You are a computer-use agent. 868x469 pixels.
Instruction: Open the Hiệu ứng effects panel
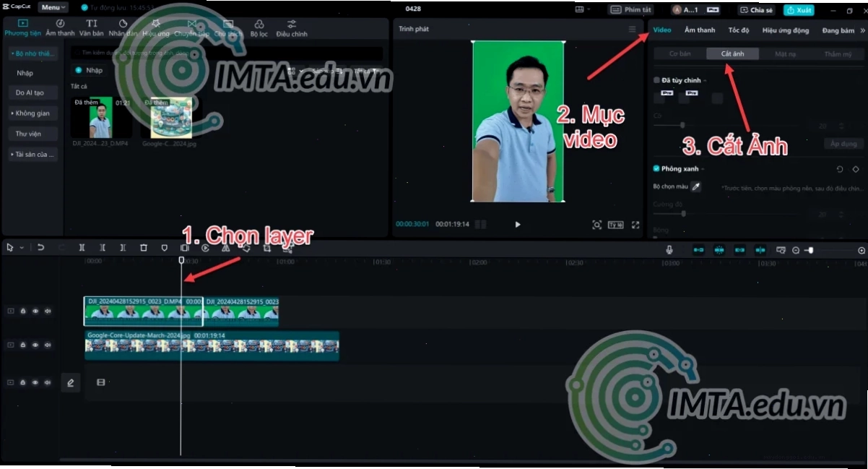(156, 28)
